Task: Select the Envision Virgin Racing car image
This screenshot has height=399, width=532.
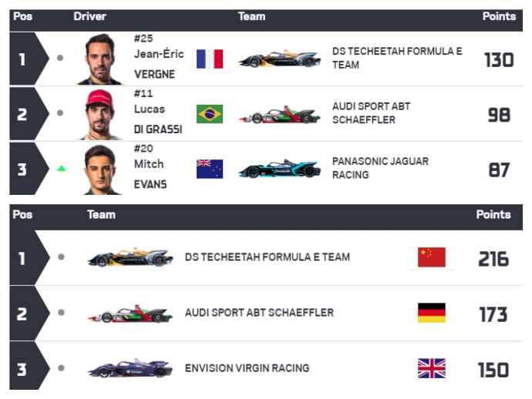Action: pyautogui.click(x=130, y=368)
